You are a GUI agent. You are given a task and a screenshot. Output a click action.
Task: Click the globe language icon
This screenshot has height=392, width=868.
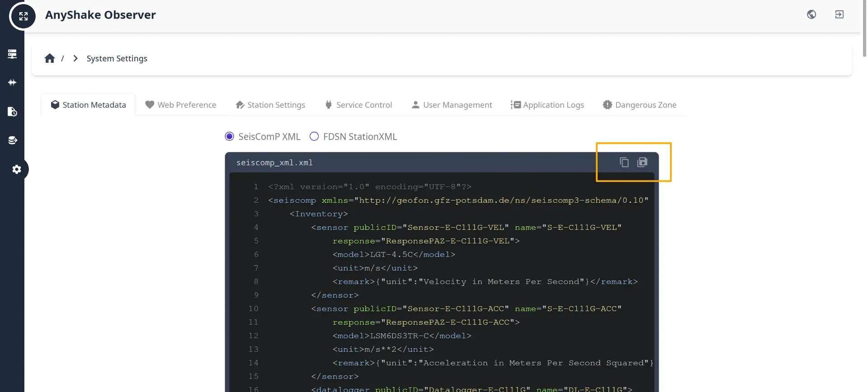point(811,14)
